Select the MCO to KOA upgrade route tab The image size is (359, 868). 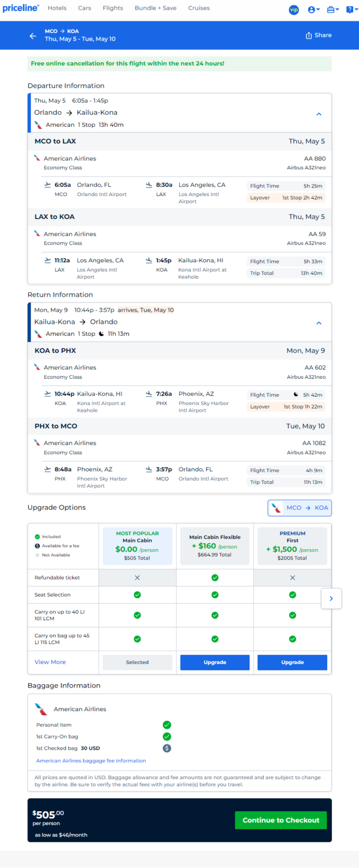click(300, 508)
